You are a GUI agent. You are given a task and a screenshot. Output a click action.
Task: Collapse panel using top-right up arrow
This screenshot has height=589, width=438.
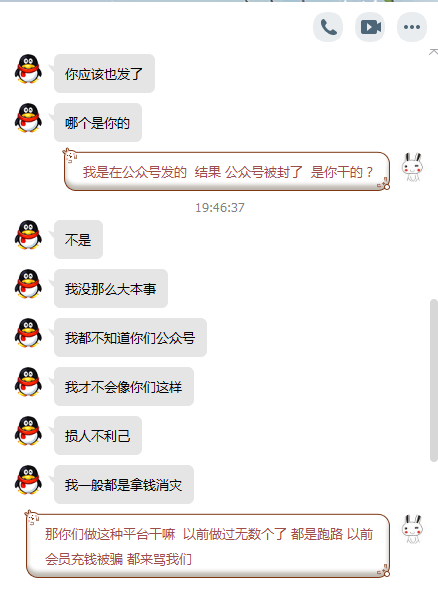click(x=433, y=52)
